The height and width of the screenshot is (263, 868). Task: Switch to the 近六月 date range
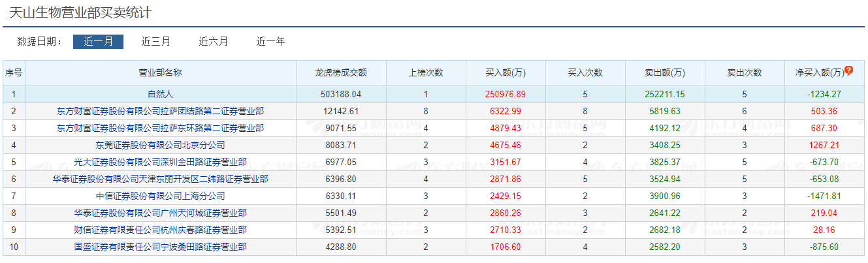[x=214, y=41]
